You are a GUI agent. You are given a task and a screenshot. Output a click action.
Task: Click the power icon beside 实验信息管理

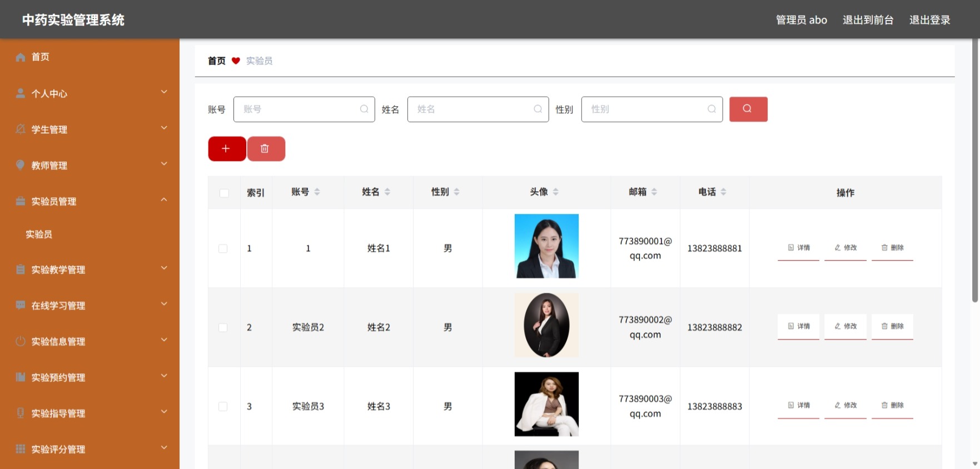(21, 341)
